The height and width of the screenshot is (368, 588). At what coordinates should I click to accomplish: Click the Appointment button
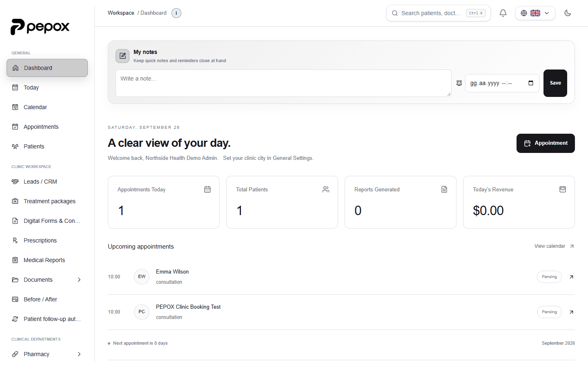click(546, 143)
